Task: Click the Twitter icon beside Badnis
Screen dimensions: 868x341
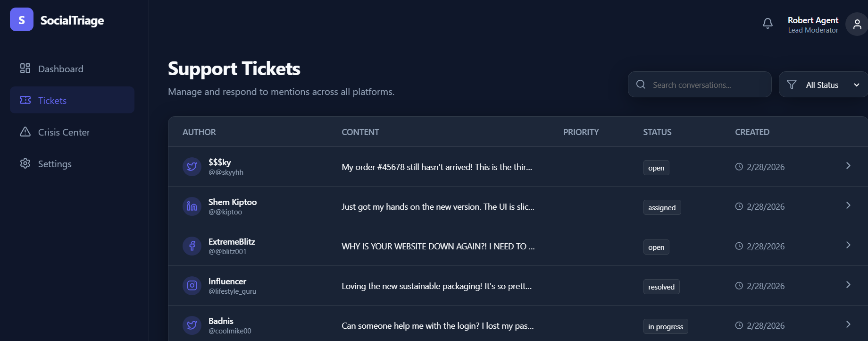Action: click(x=192, y=325)
